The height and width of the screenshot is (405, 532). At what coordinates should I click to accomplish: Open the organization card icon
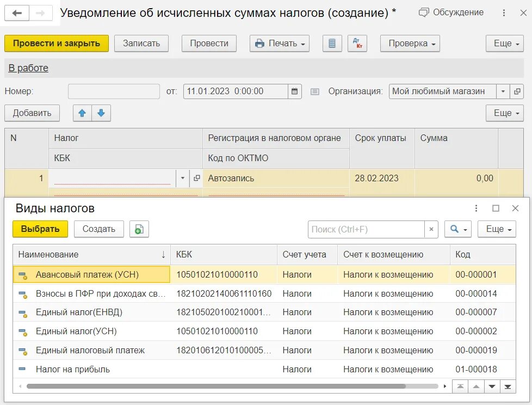517,91
